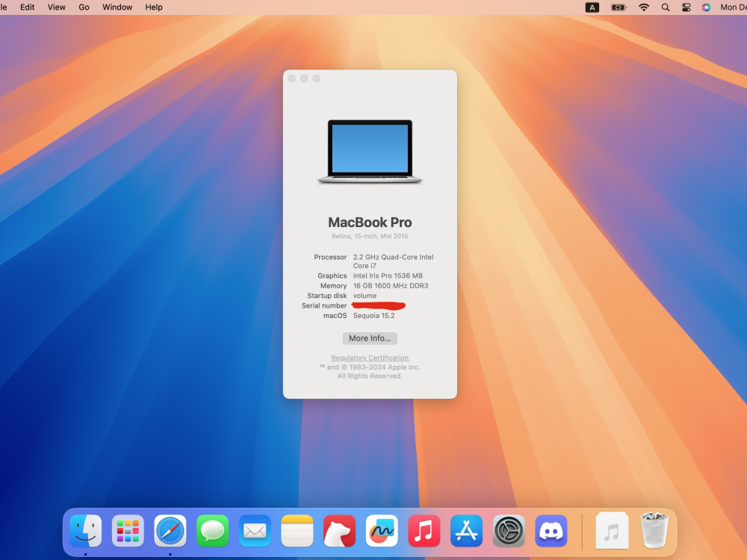Open the Help menu
Viewport: 747px width, 560px height.
(x=154, y=7)
